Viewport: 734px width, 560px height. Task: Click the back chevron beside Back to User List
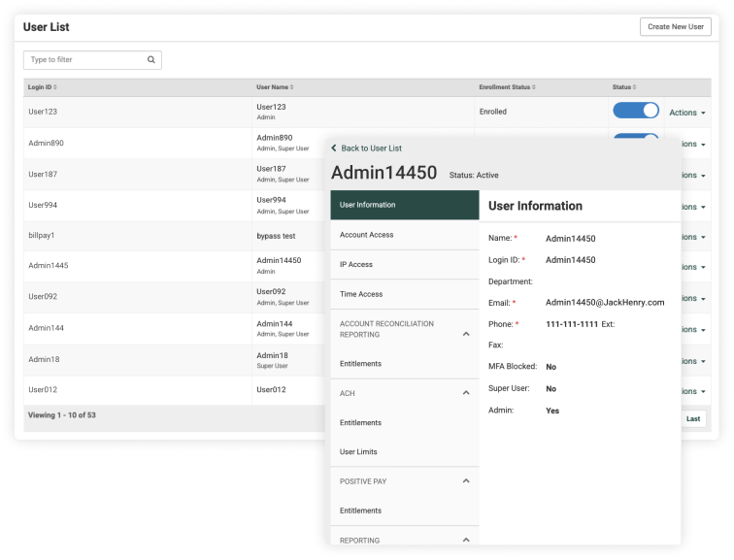tap(334, 148)
